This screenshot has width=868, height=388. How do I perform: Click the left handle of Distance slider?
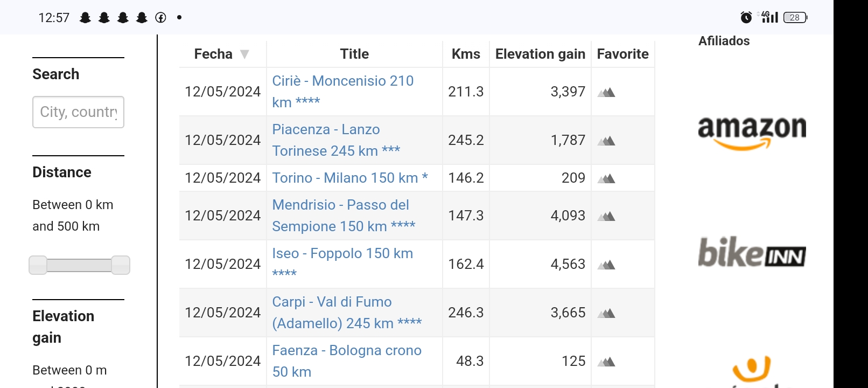(38, 265)
